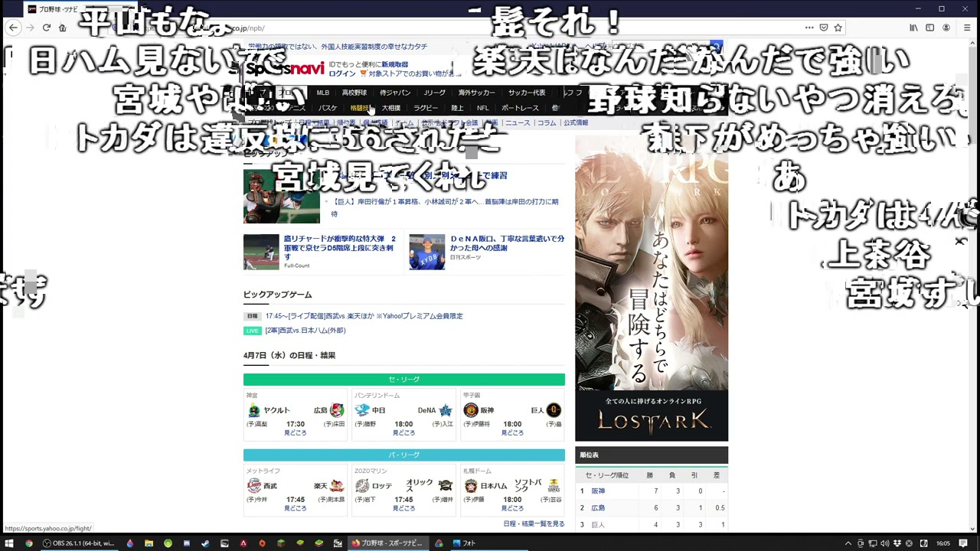
Task: Open the 鷹リチャード article thumbnail
Action: 261,252
